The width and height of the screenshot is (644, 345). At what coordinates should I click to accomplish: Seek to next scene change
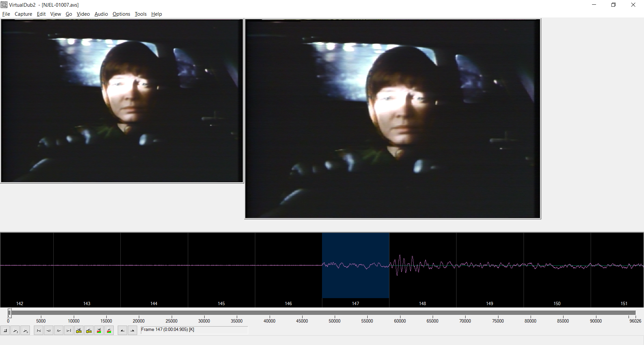109,331
